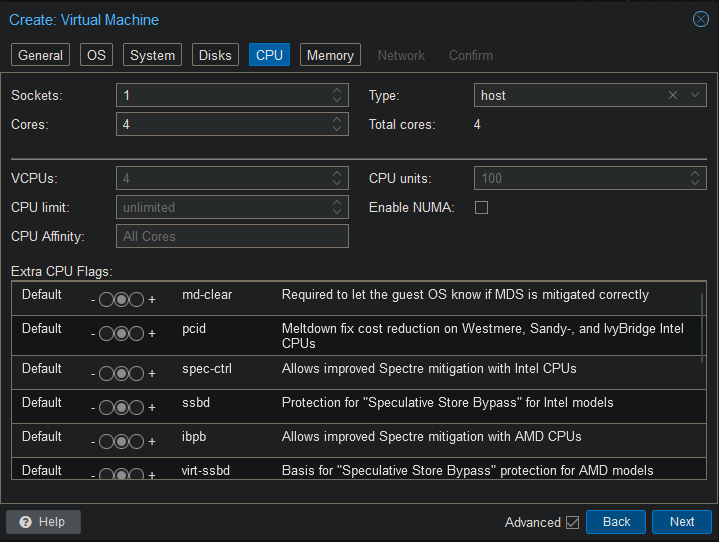Open Help documentation
Image resolution: width=719 pixels, height=542 pixels.
[x=43, y=522]
